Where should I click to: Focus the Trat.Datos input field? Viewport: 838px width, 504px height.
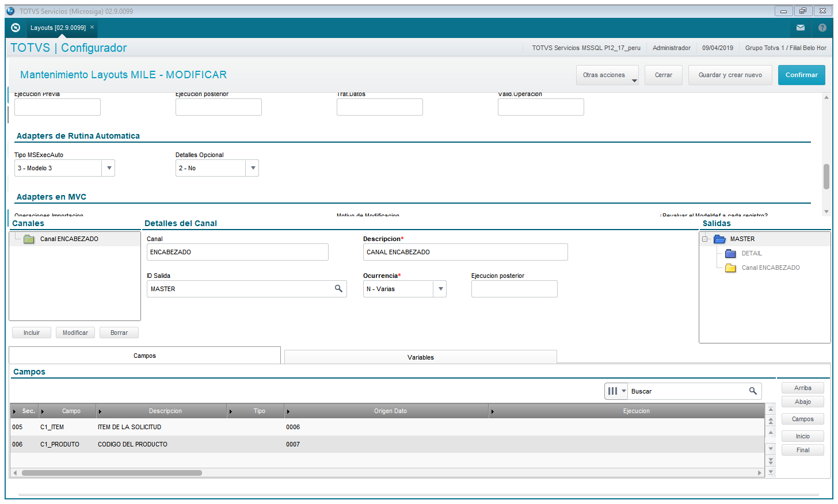[x=380, y=107]
